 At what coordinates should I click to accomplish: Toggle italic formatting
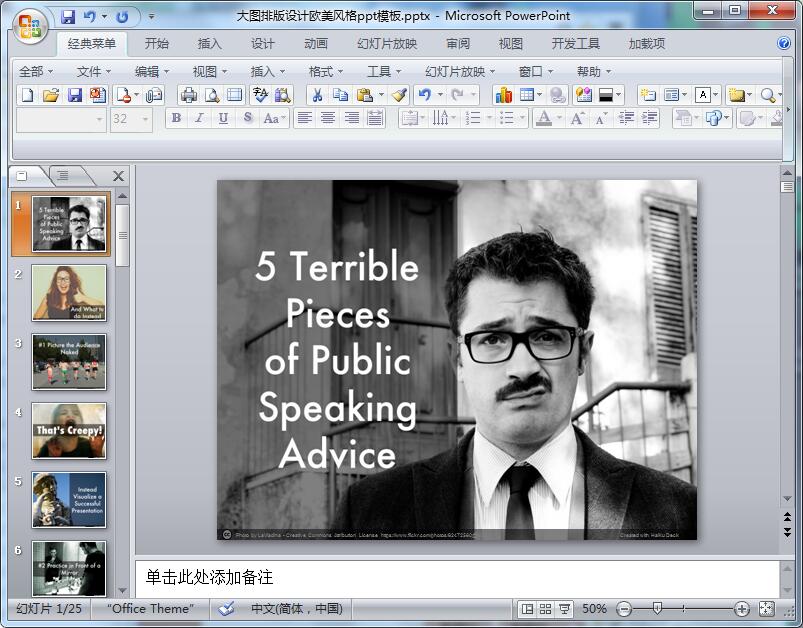click(x=200, y=118)
